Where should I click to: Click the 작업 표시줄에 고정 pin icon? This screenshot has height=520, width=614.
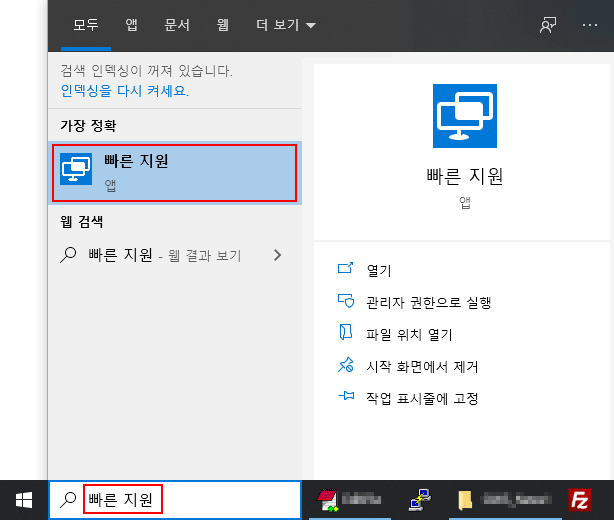[x=346, y=398]
